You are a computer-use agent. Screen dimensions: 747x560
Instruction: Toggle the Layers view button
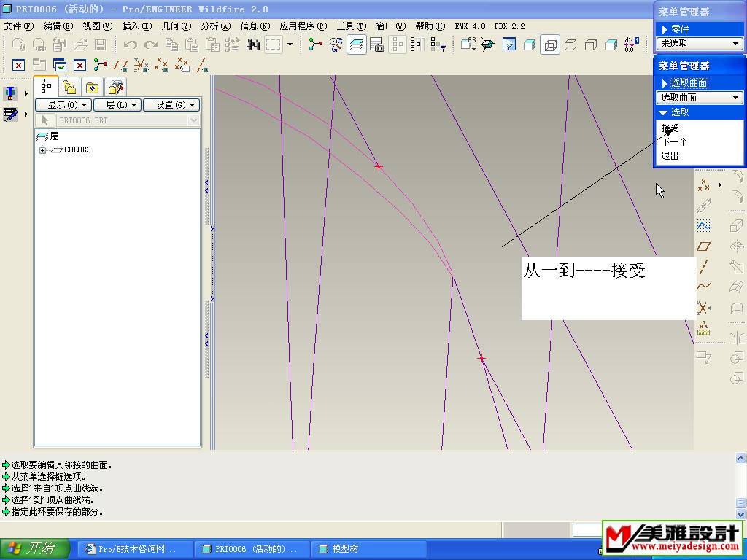pyautogui.click(x=357, y=44)
